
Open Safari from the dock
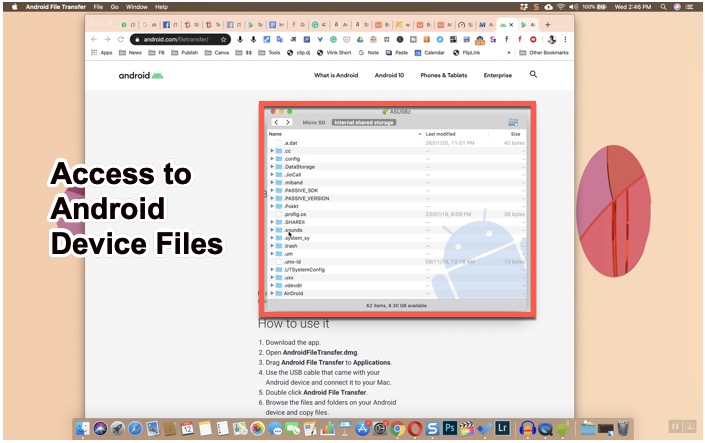point(135,429)
